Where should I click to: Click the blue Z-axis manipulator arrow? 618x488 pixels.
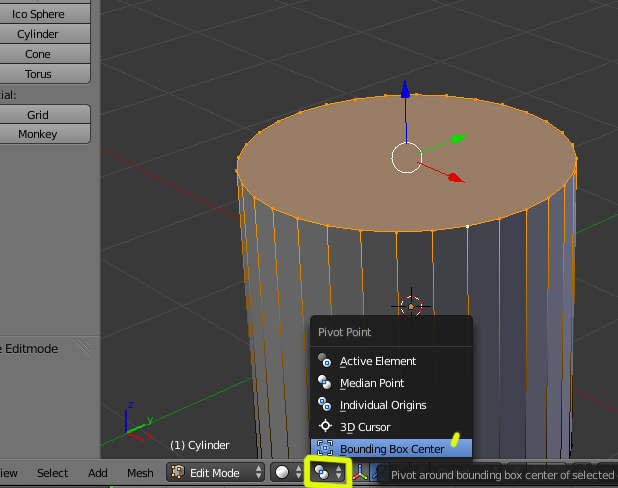(405, 89)
